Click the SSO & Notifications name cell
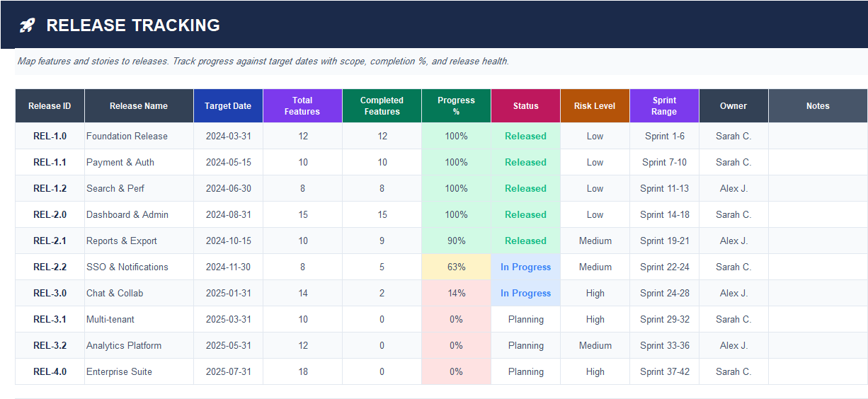The image size is (868, 399). (x=139, y=267)
